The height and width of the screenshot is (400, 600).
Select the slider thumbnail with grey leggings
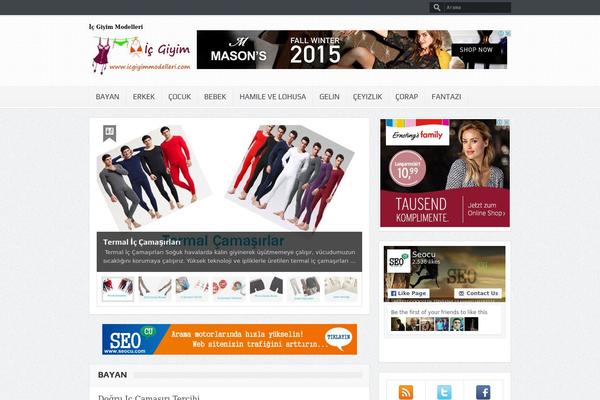303,289
